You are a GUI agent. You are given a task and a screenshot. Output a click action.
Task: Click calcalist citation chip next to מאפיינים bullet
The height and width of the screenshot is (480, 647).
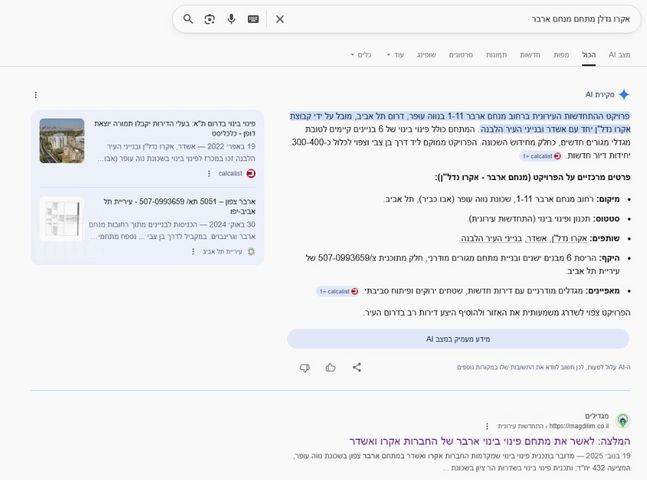(338, 291)
